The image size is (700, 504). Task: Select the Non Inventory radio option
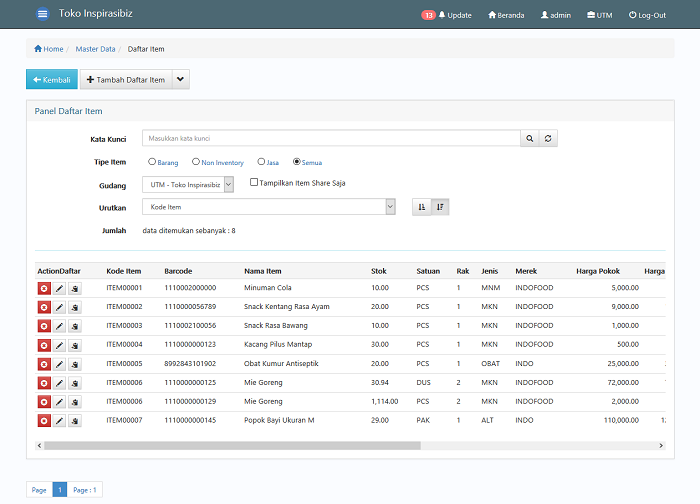click(196, 162)
